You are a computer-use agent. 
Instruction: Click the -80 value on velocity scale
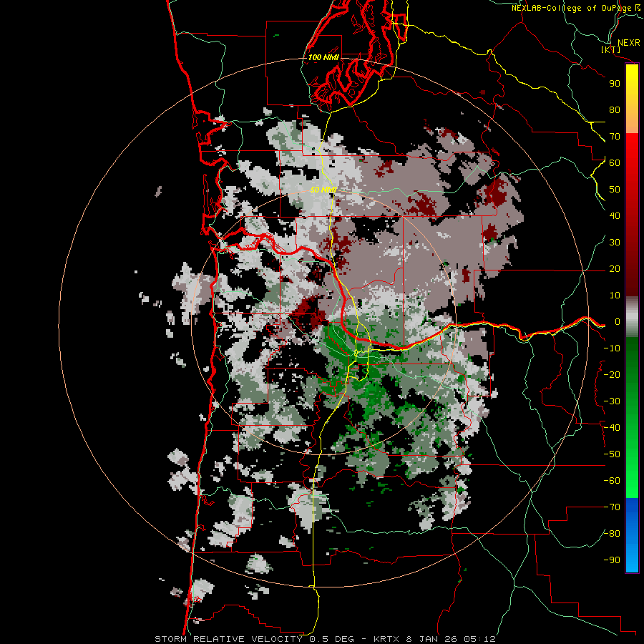612,534
